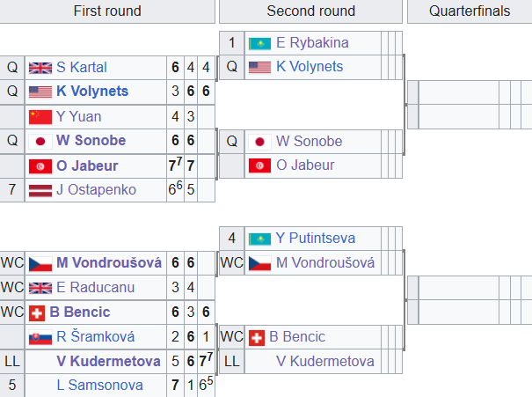Viewport: 532px width, 397px height.
Task: Go to the E Raducanu player page
Action: [x=93, y=287]
